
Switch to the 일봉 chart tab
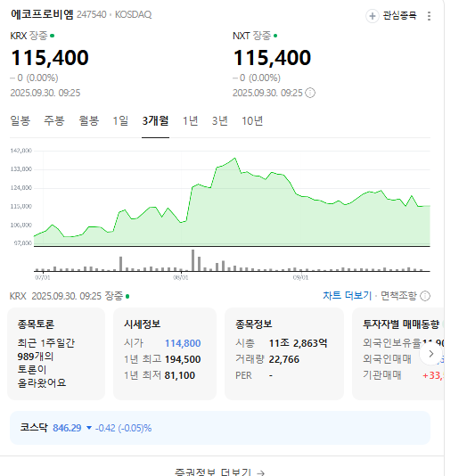pos(20,121)
